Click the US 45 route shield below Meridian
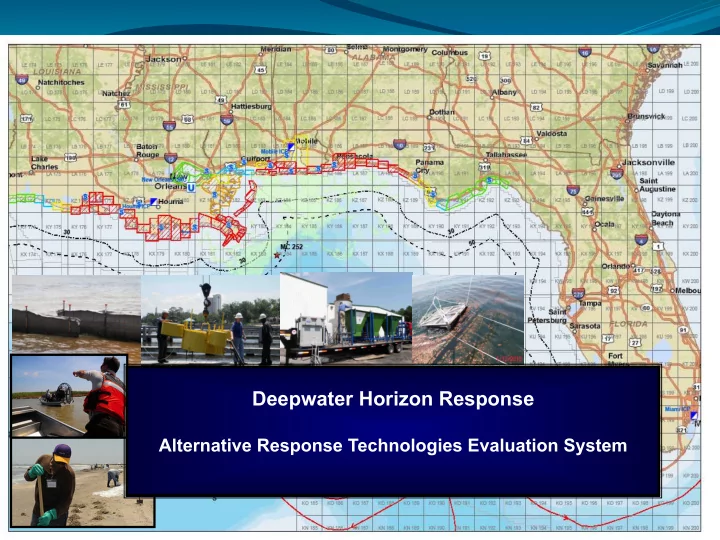The image size is (720, 540). 261,70
